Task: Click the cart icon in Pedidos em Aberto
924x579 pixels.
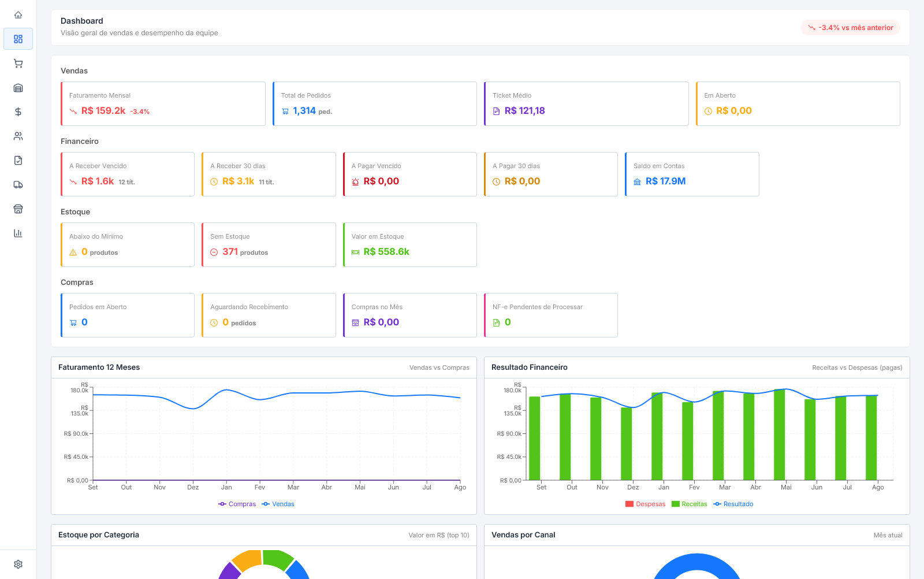Action: tap(73, 323)
